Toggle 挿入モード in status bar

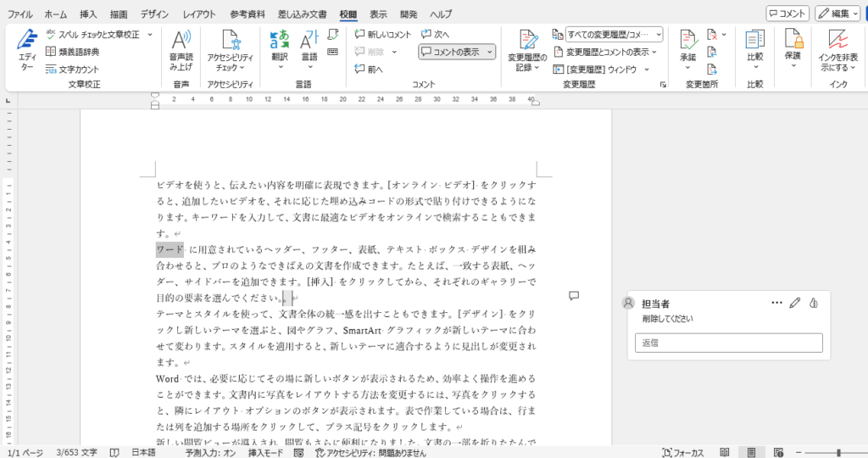tap(265, 452)
